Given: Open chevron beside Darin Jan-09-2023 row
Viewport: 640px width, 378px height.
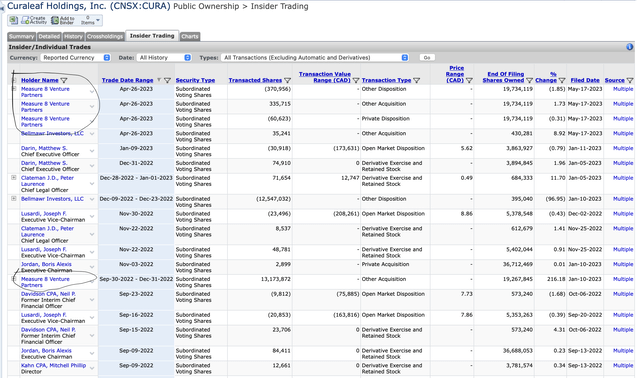Looking at the screenshot, I should 92,151.
